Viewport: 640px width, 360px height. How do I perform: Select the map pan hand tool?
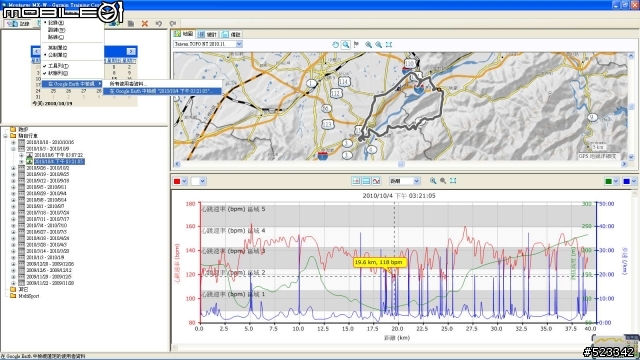(335, 44)
